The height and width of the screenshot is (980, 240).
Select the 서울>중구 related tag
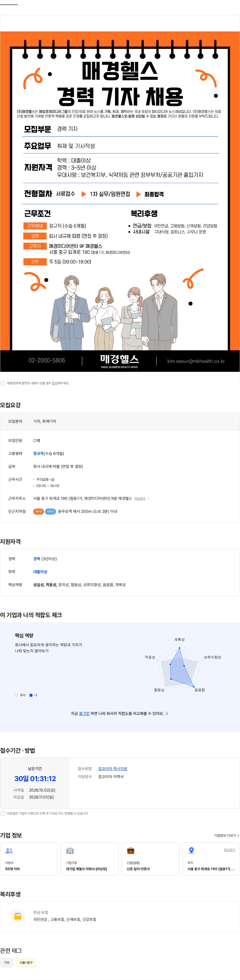[26, 963]
